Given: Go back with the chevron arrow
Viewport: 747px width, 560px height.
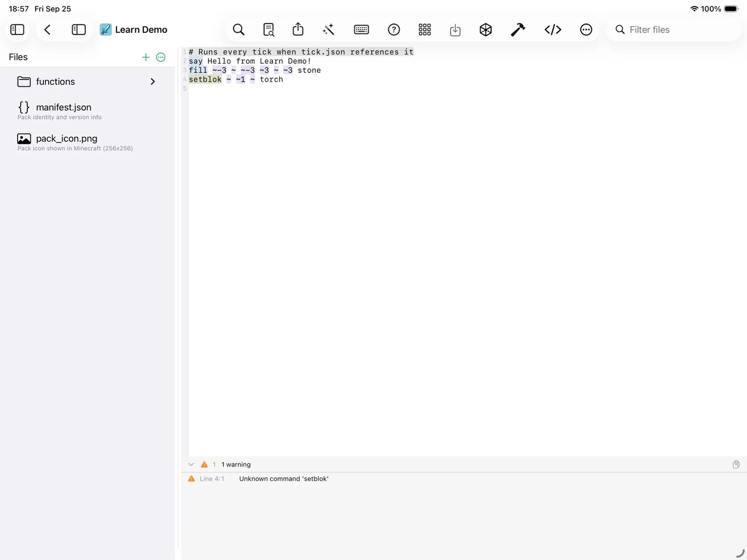Looking at the screenshot, I should click(x=47, y=30).
